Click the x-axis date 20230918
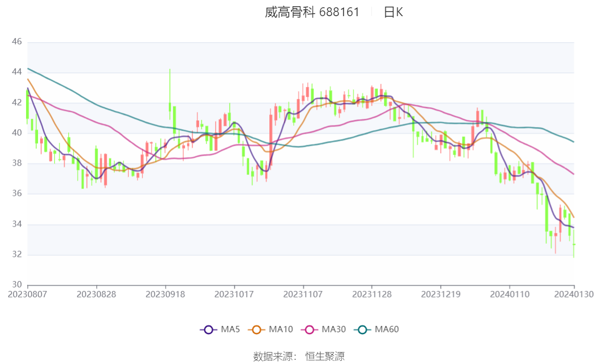This screenshot has height=364, width=598. [165, 294]
